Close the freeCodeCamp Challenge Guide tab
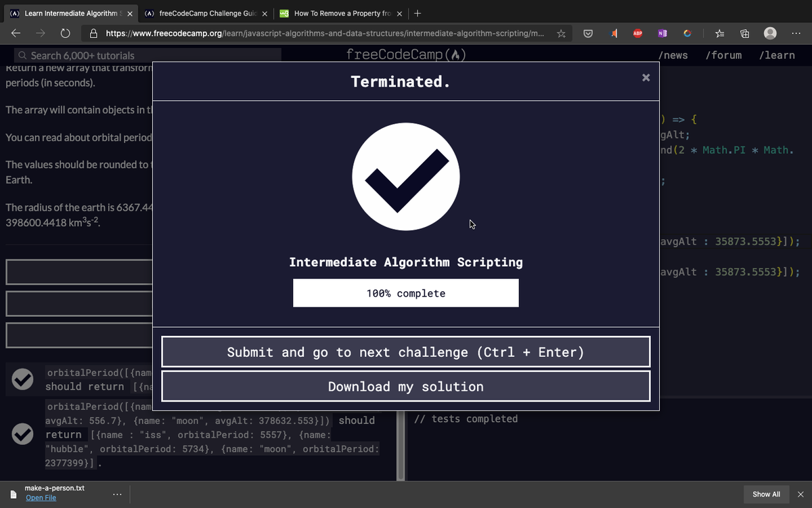Image resolution: width=812 pixels, height=508 pixels. click(265, 14)
